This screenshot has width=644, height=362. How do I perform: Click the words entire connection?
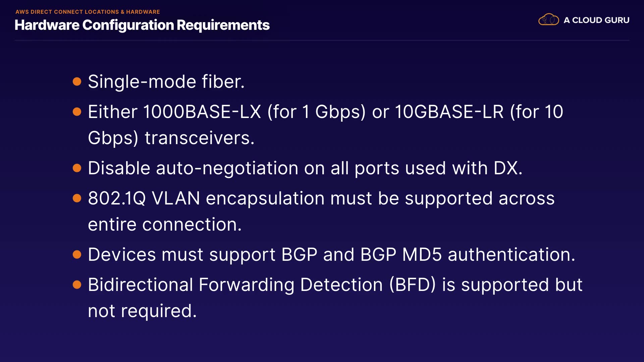(164, 225)
